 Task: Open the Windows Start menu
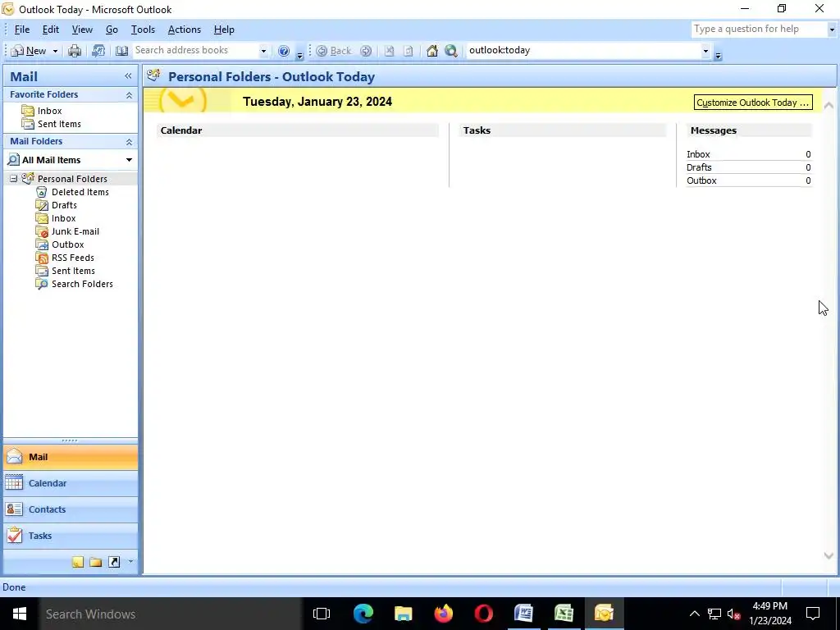(20, 614)
